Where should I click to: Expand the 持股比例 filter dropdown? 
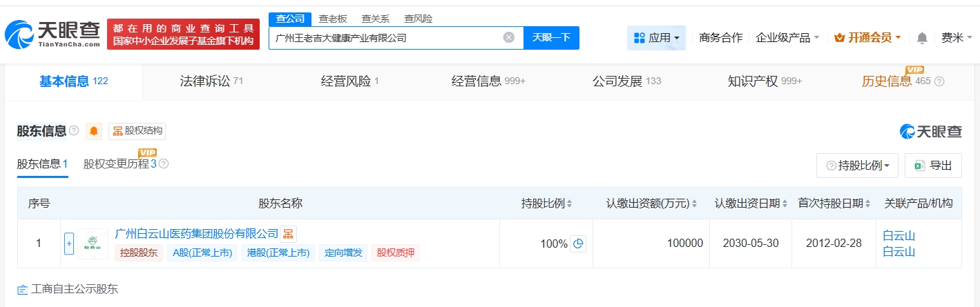pos(857,166)
